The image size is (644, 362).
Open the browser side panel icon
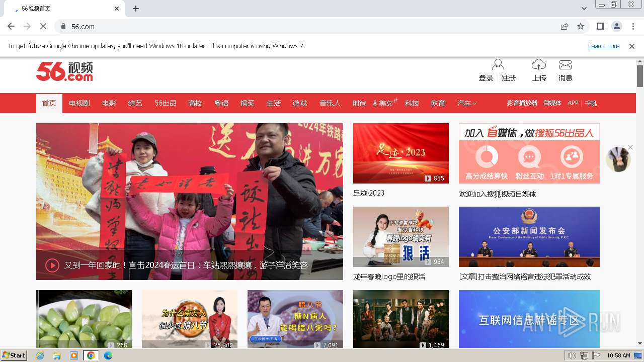tap(601, 26)
